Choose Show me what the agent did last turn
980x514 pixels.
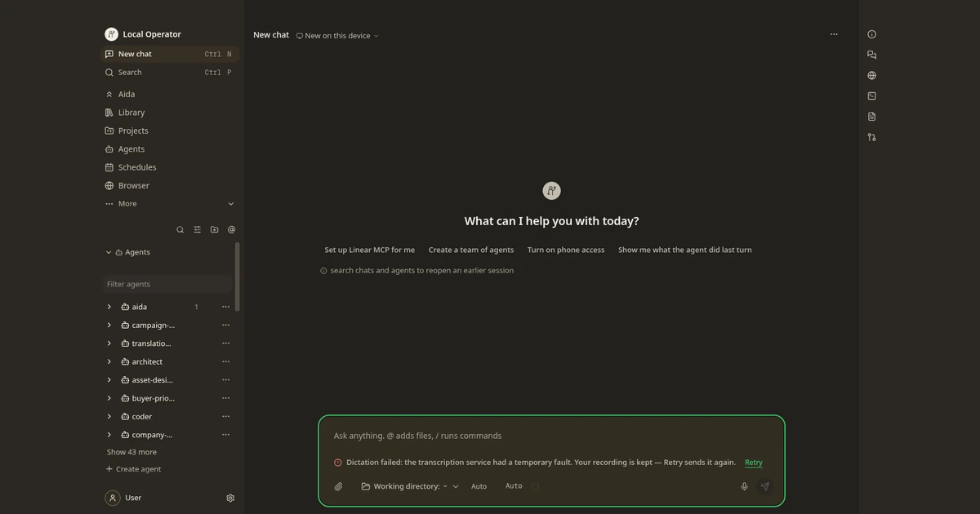click(685, 250)
